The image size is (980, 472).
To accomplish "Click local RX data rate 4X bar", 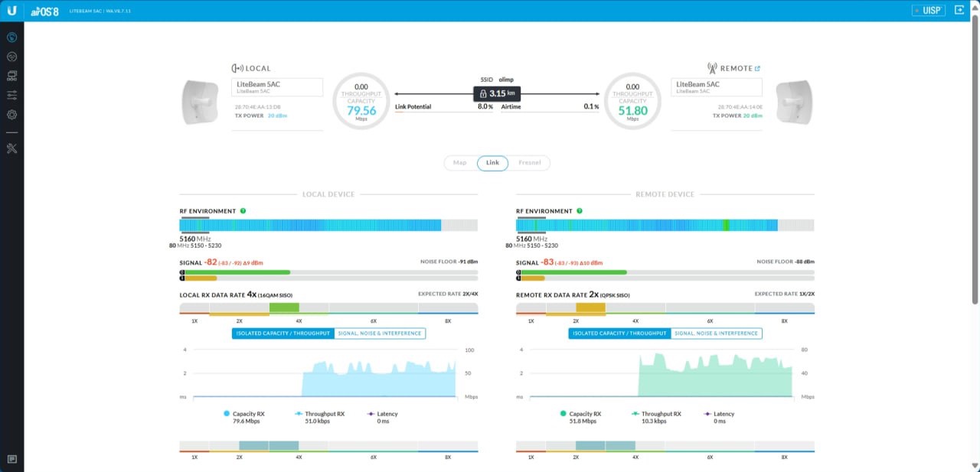I will pyautogui.click(x=328, y=308).
